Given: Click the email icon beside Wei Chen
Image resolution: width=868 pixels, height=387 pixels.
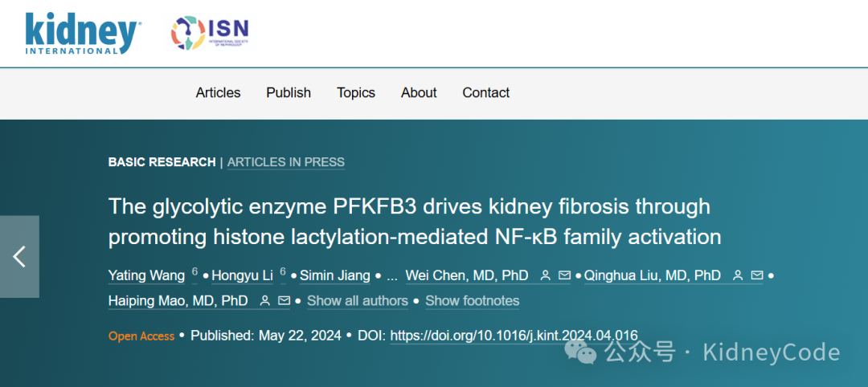Looking at the screenshot, I should (565, 275).
